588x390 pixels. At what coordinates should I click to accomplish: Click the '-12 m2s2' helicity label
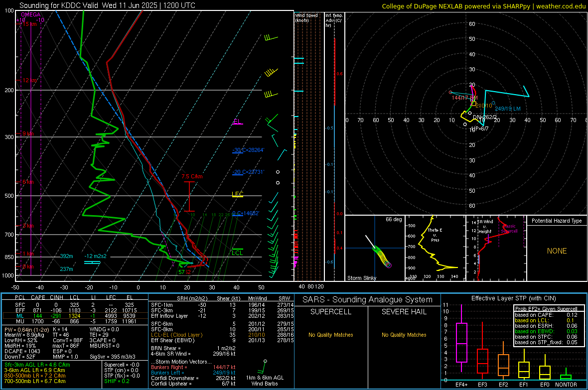click(95, 256)
